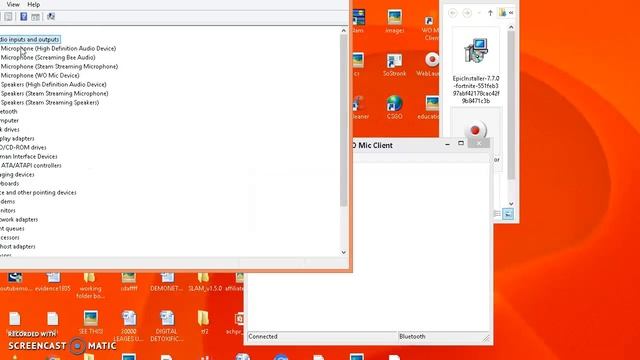Image resolution: width=640 pixels, height=360 pixels.
Task: Select Microphone (WO Mic Device)
Action: click(40, 76)
